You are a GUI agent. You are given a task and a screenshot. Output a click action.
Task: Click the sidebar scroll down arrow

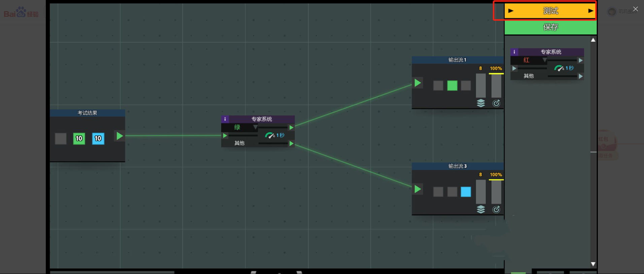(593, 264)
